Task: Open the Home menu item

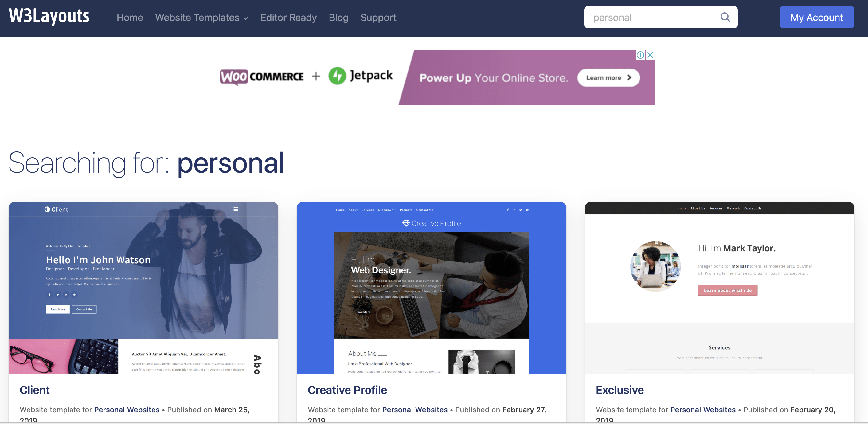Action: 130,18
